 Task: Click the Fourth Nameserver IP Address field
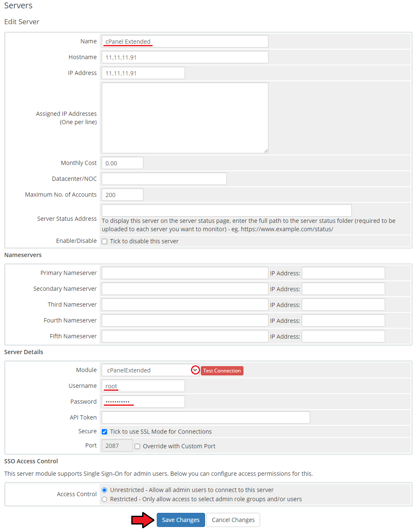tap(343, 320)
